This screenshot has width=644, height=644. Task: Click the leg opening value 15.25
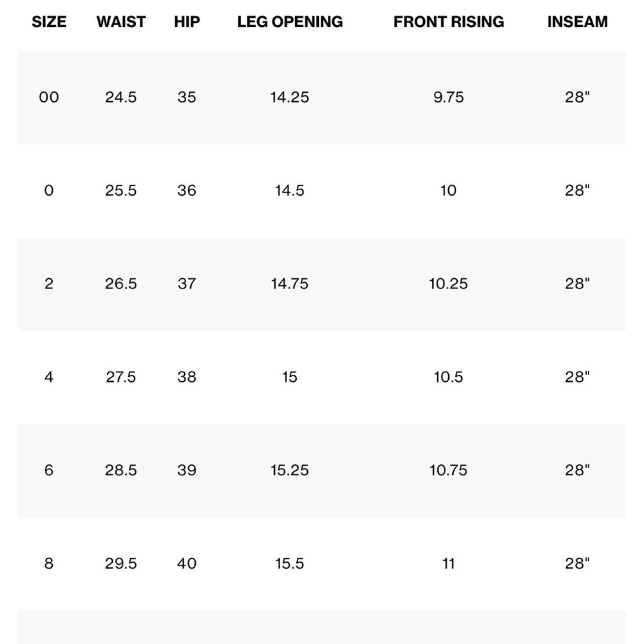tap(290, 471)
